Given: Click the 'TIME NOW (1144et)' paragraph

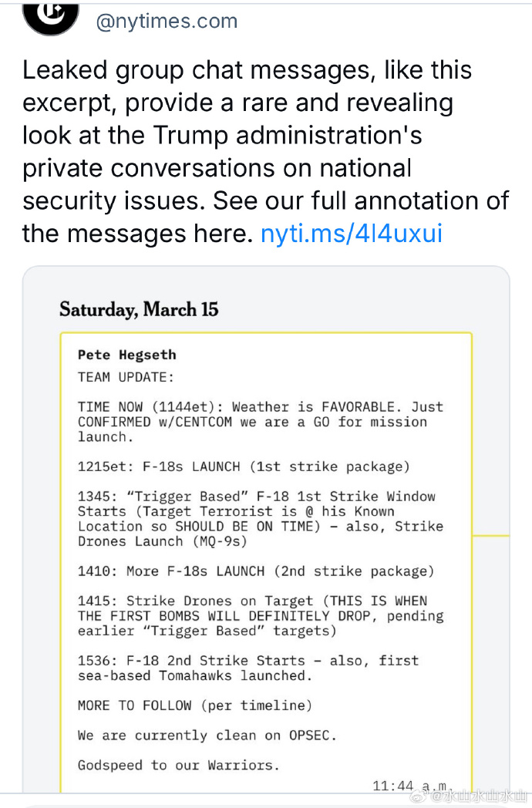Looking at the screenshot, I should click(x=261, y=422).
